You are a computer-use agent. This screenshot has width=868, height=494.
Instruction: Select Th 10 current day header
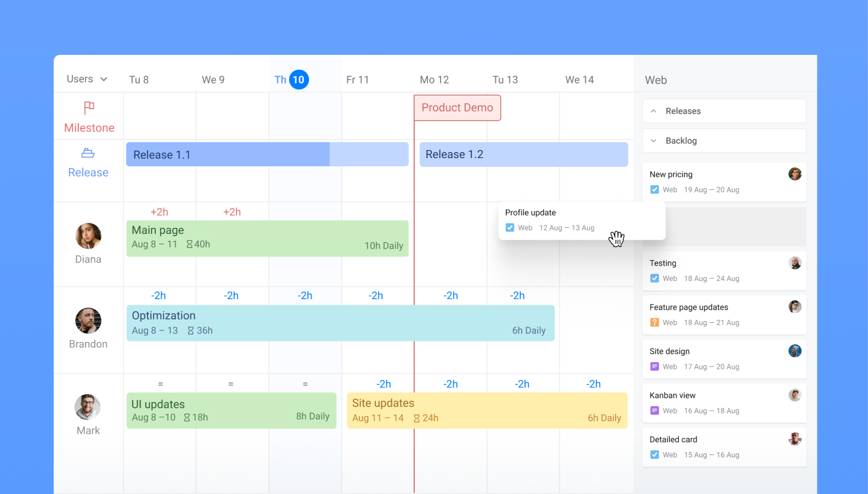(291, 80)
